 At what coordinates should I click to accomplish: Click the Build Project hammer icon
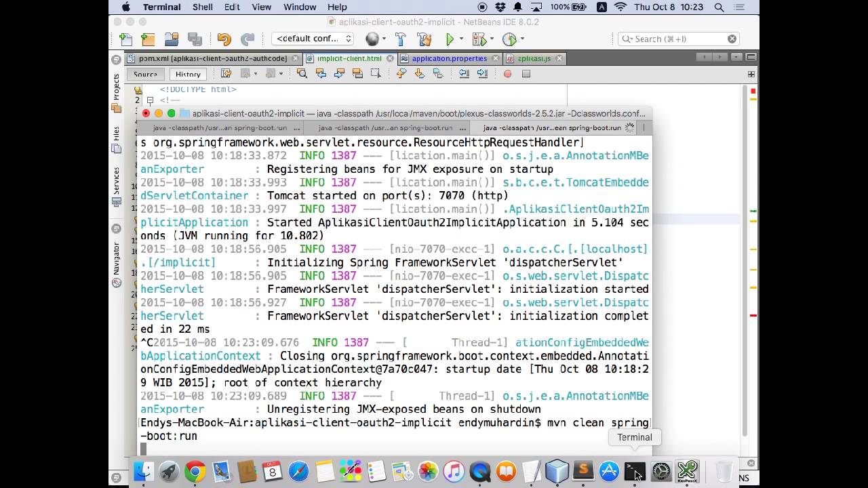[400, 39]
